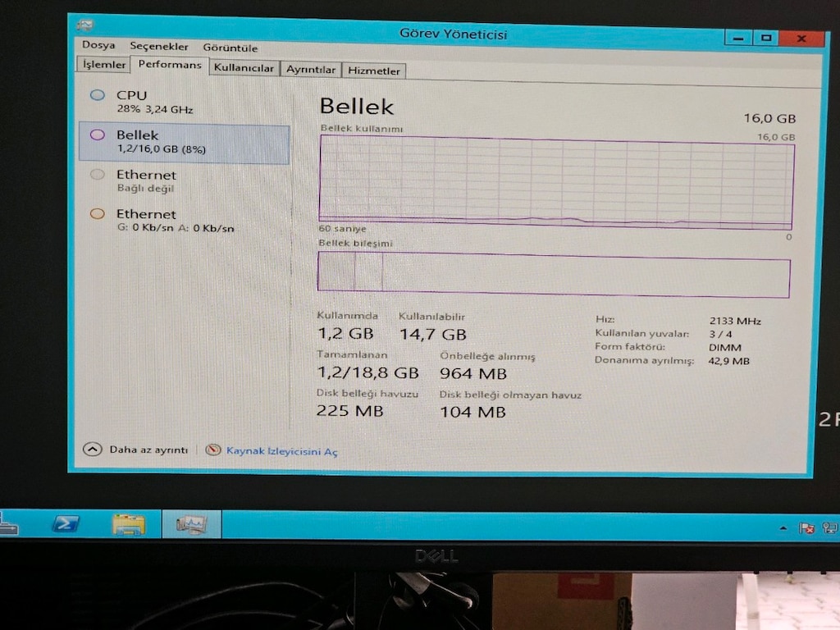Switch to the Performans tab
The image size is (840, 630).
[169, 65]
